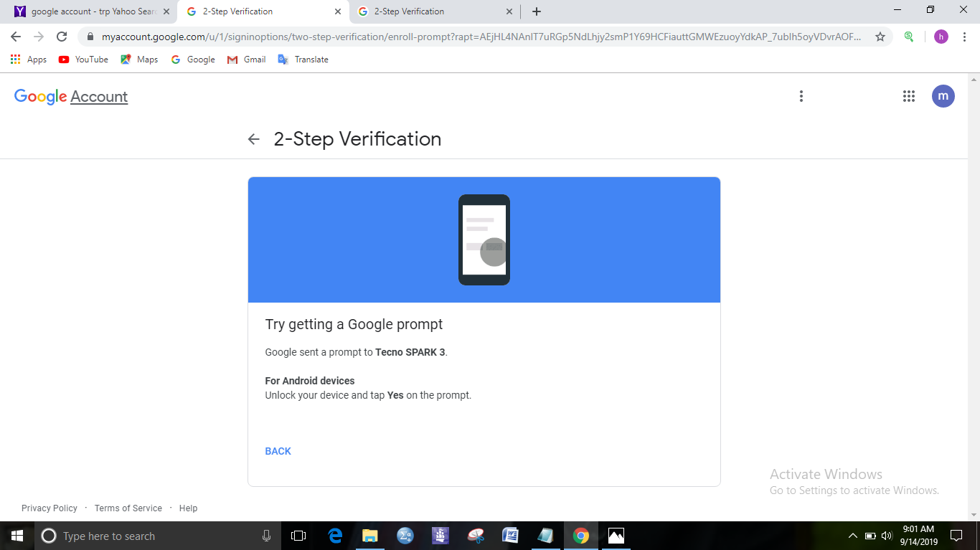Click the battery status icon
This screenshot has height=550, width=980.
tap(870, 536)
